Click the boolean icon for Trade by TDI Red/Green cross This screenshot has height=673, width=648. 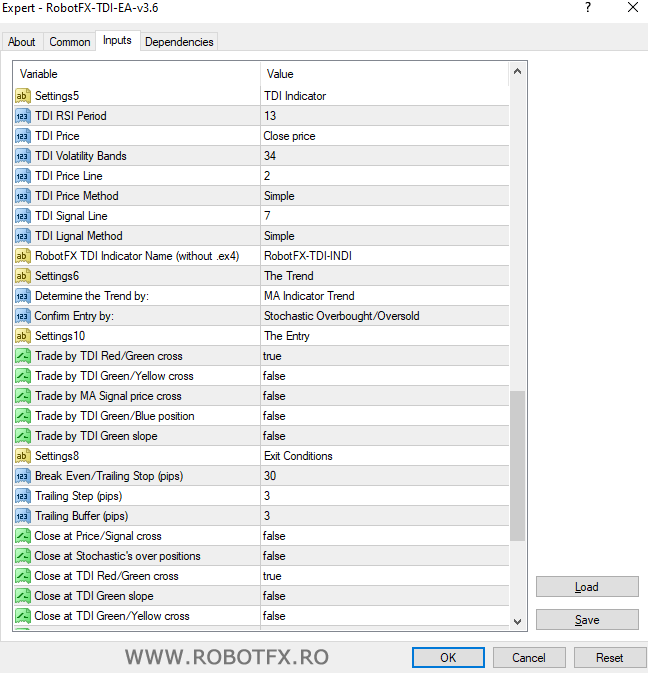coord(23,356)
